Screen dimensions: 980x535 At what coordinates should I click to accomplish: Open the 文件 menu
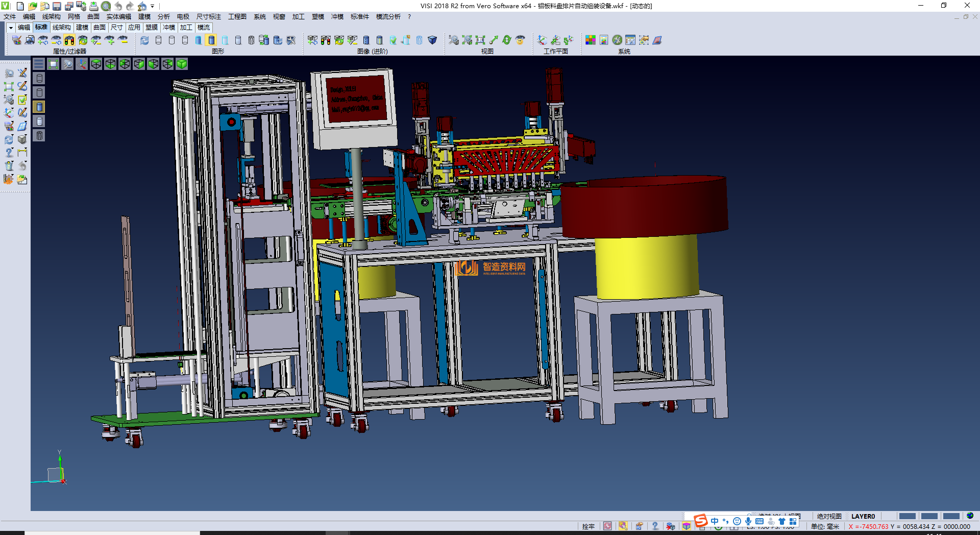click(x=10, y=17)
